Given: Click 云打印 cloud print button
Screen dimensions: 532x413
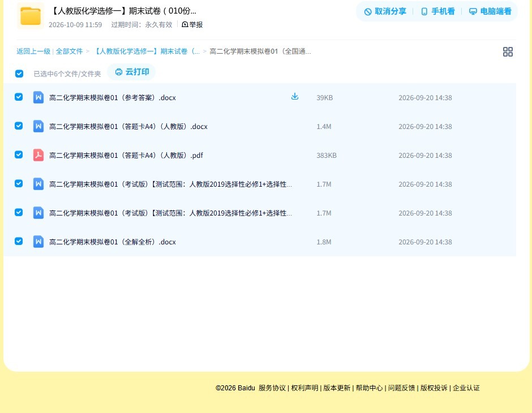Looking at the screenshot, I should (132, 72).
